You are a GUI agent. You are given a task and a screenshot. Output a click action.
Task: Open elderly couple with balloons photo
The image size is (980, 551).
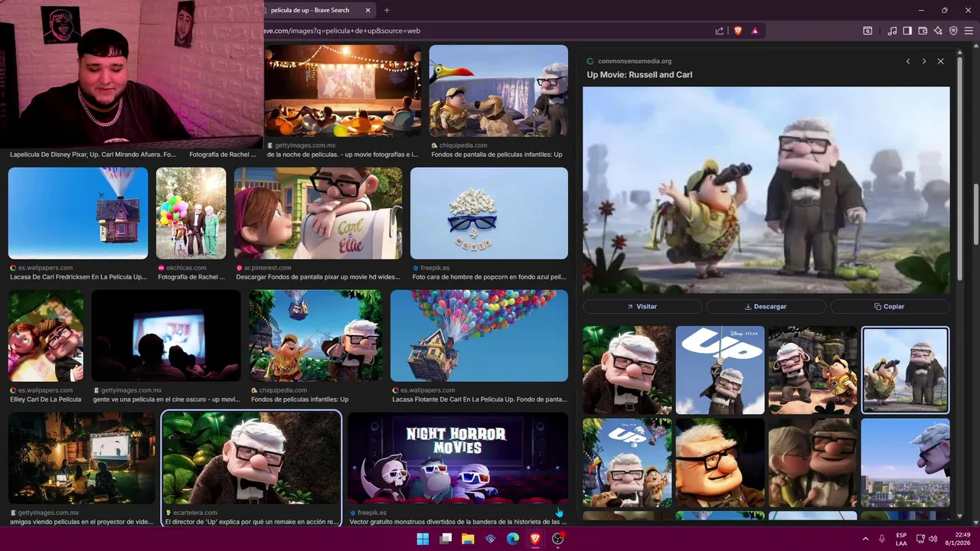(191, 214)
